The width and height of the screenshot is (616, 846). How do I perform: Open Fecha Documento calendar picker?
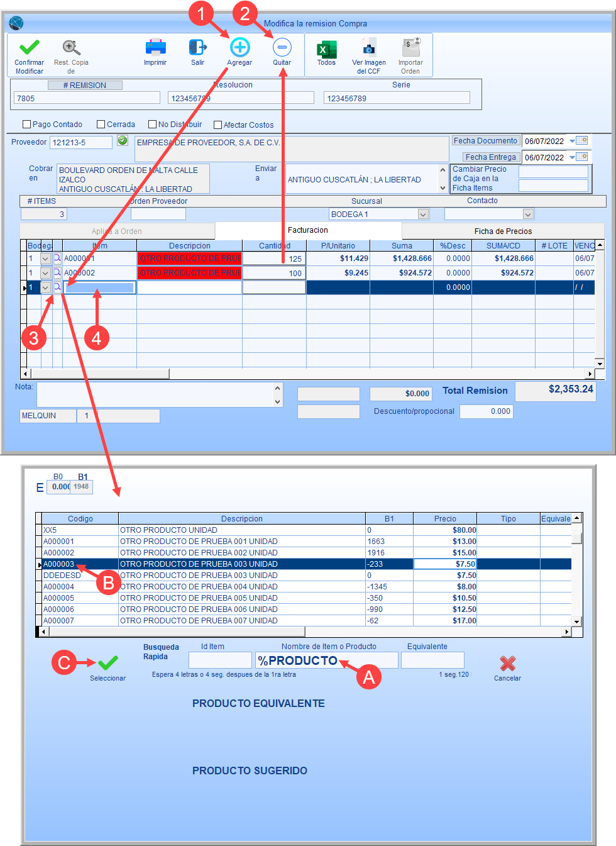[x=582, y=141]
